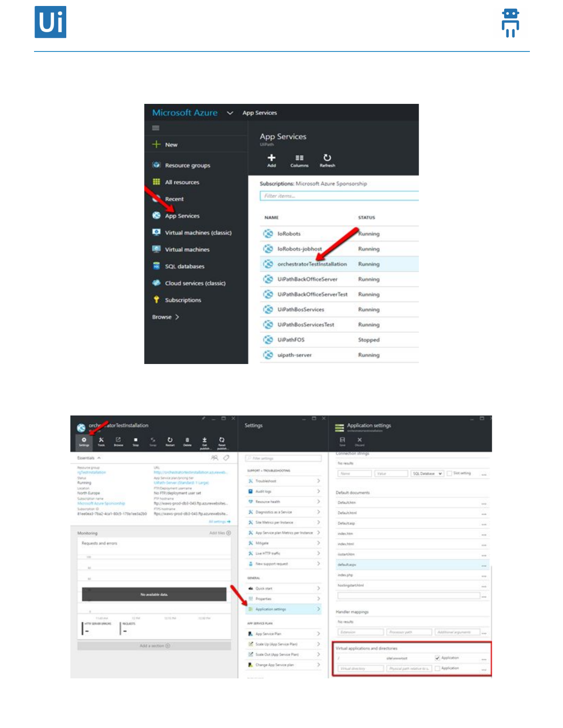The image size is (563, 728).
Task: Open the Microsoft Azure Sponsorship subscription link
Action: pyautogui.click(x=101, y=503)
